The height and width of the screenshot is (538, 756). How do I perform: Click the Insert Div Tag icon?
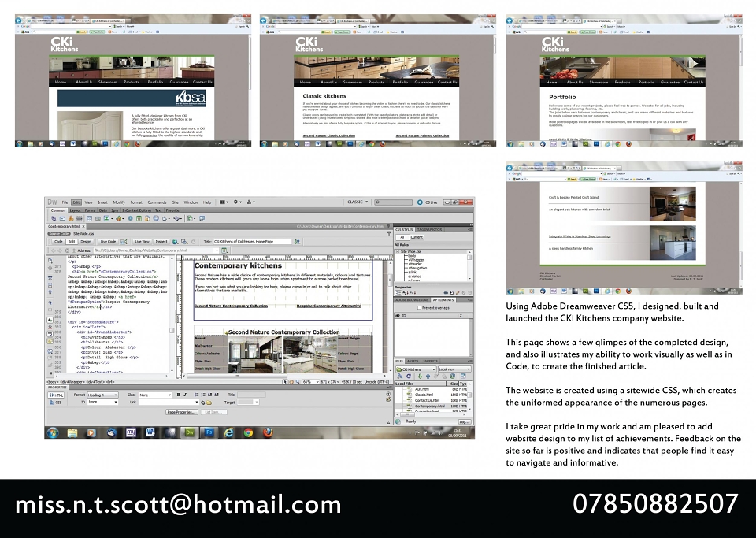pyautogui.click(x=98, y=218)
